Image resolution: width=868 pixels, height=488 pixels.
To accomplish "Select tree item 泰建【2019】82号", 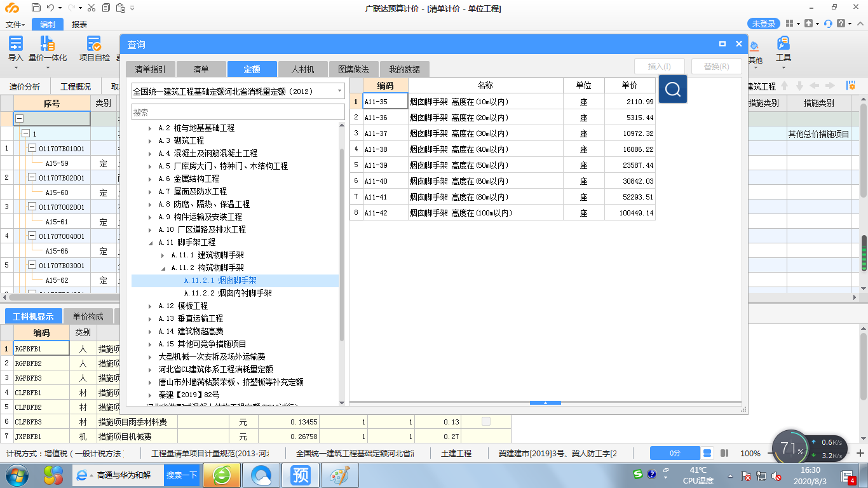I will click(189, 395).
